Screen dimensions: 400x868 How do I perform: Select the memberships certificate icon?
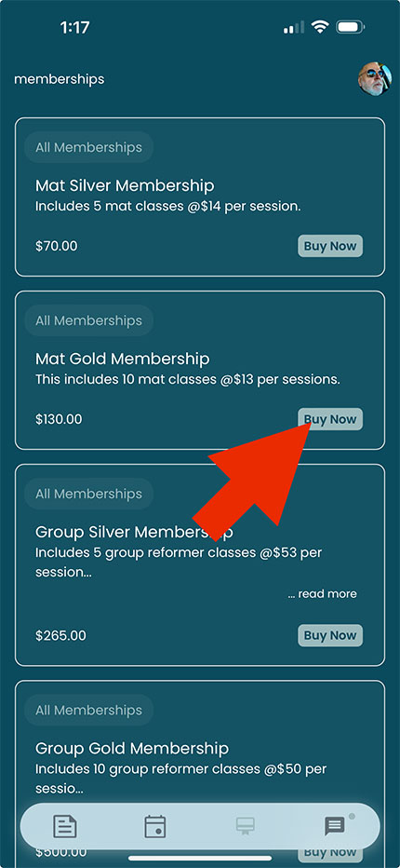pos(245,827)
